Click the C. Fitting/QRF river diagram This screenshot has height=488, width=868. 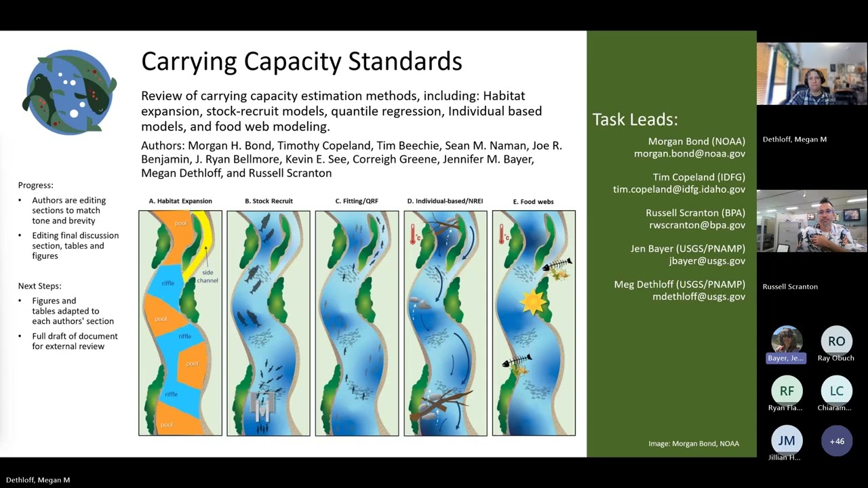click(357, 323)
